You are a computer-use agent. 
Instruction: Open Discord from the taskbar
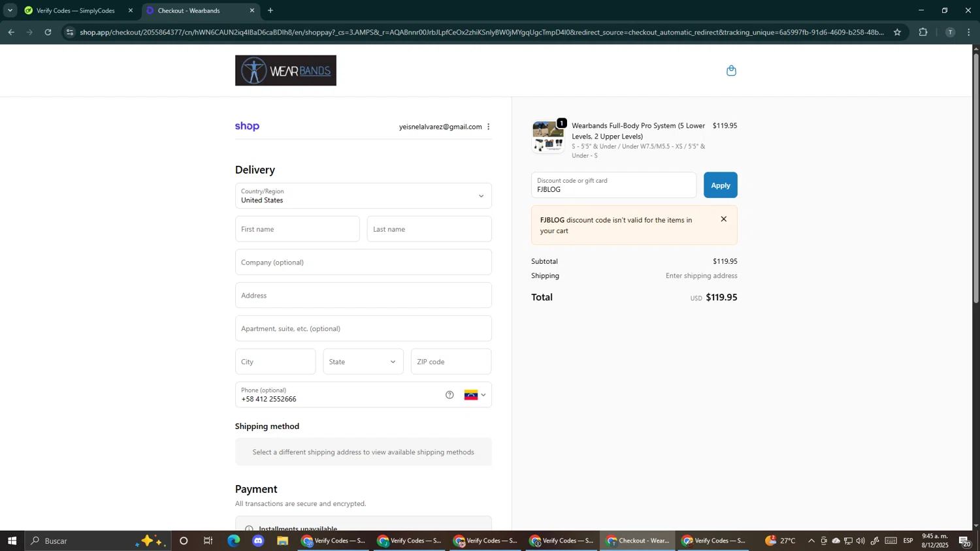click(258, 541)
